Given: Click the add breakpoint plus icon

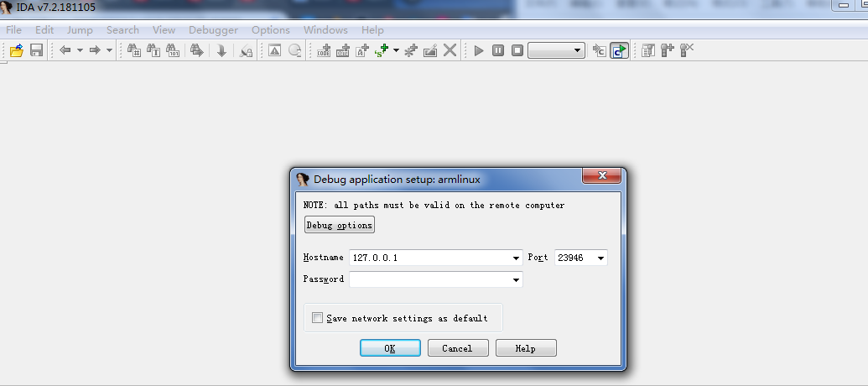Looking at the screenshot, I should (668, 50).
